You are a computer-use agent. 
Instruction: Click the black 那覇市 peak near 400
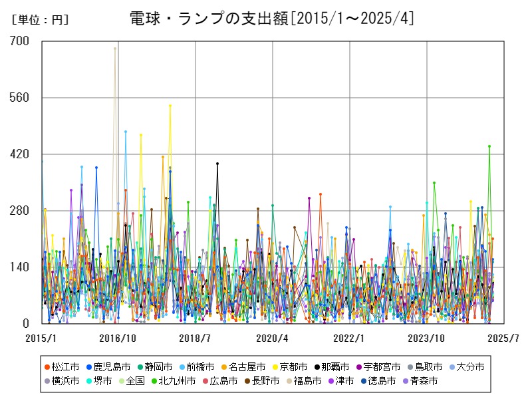click(x=217, y=164)
